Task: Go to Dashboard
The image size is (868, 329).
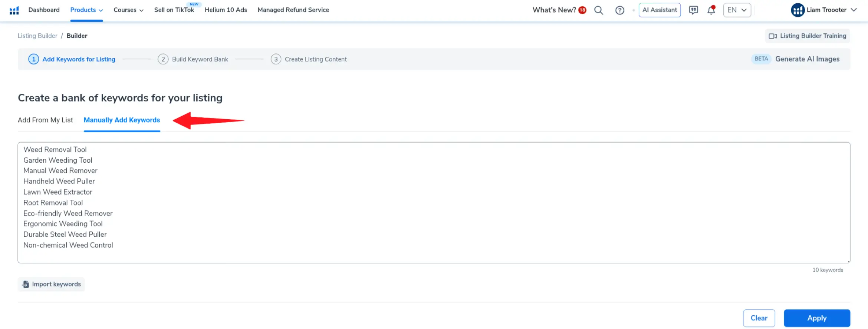Action: point(44,10)
